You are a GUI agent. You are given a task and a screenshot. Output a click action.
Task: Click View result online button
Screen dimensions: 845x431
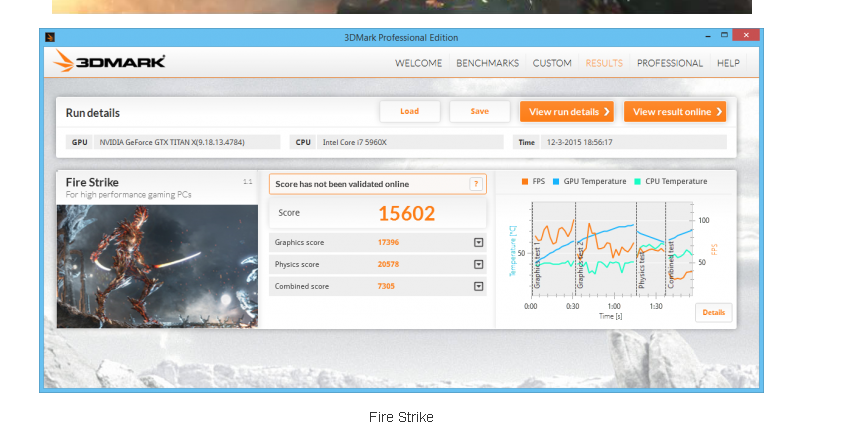coord(675,112)
